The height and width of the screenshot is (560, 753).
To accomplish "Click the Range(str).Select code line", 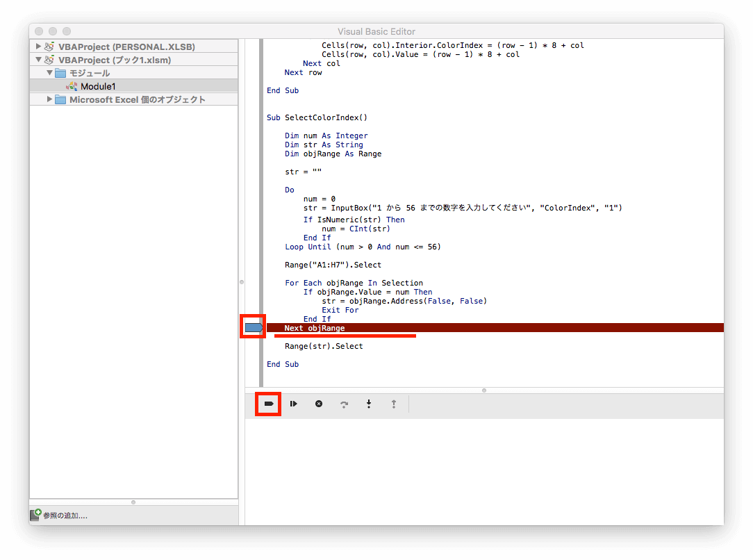I will coord(324,346).
